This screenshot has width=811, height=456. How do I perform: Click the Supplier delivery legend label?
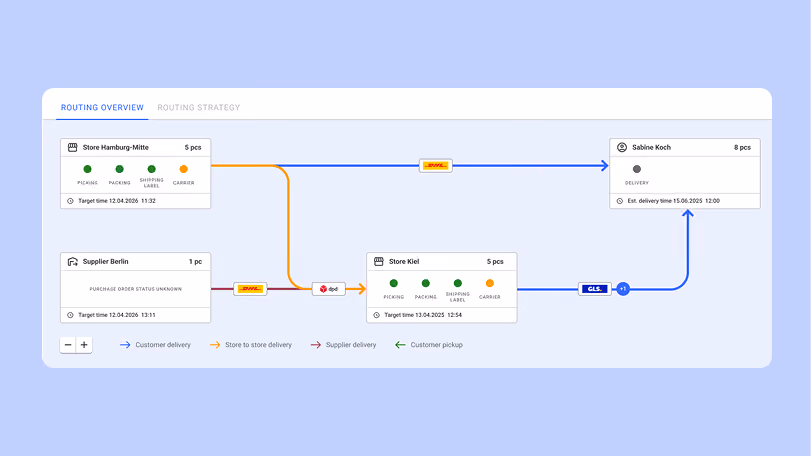[351, 345]
